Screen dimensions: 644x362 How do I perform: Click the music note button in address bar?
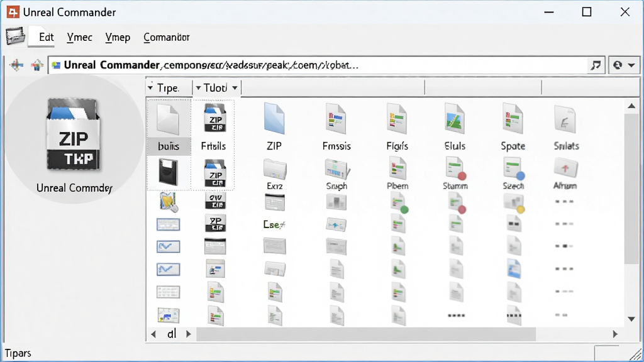click(x=596, y=65)
